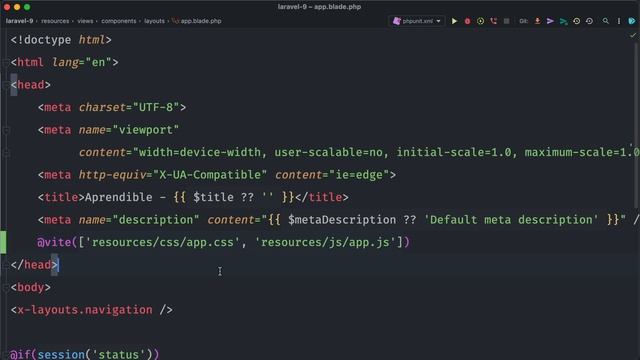
Task: Click the $metaDescription variable
Action: (x=342, y=220)
